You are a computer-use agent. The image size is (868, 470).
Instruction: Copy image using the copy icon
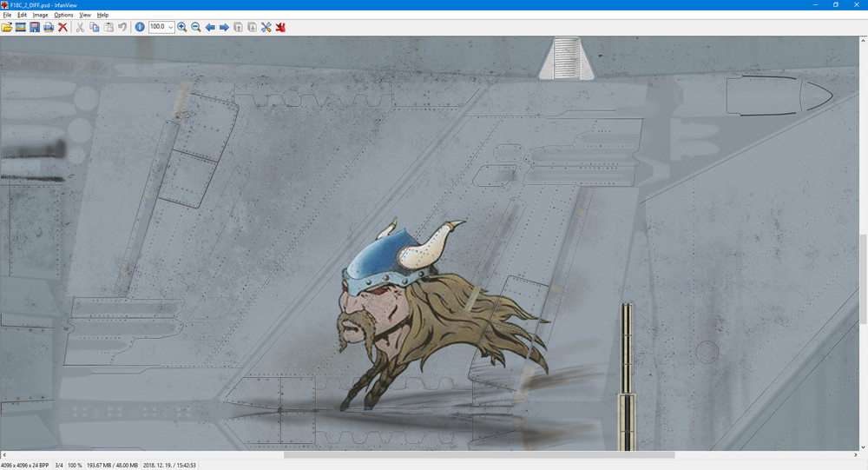[95, 27]
